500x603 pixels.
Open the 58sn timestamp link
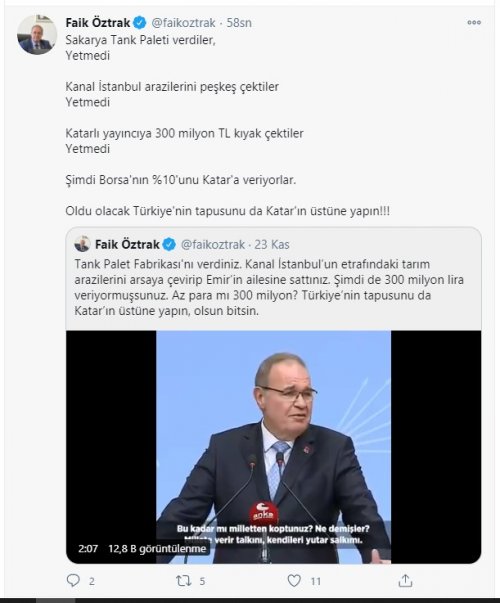pos(239,23)
